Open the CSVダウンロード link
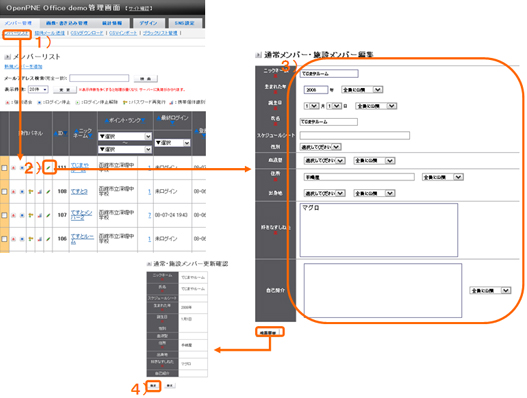 87,33
